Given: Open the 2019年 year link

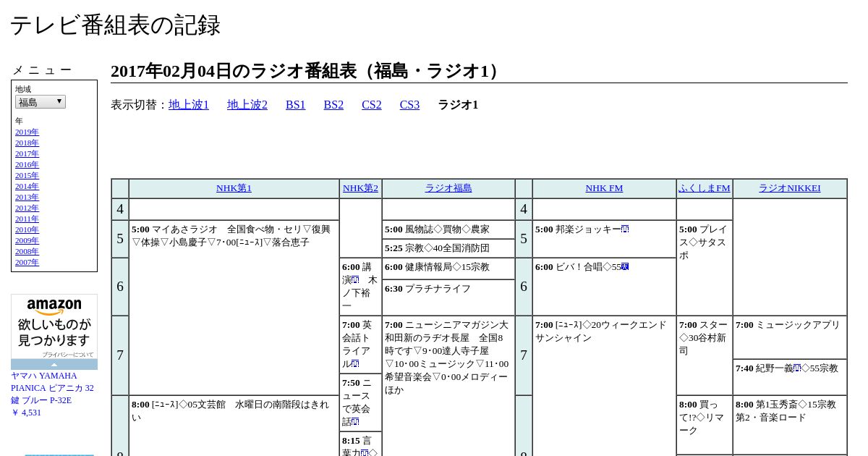Looking at the screenshot, I should (x=27, y=132).
